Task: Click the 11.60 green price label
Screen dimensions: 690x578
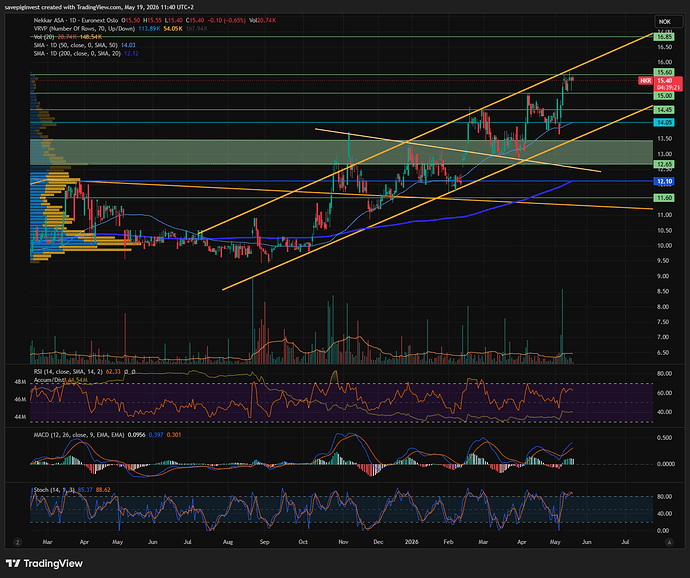Action: [x=664, y=198]
